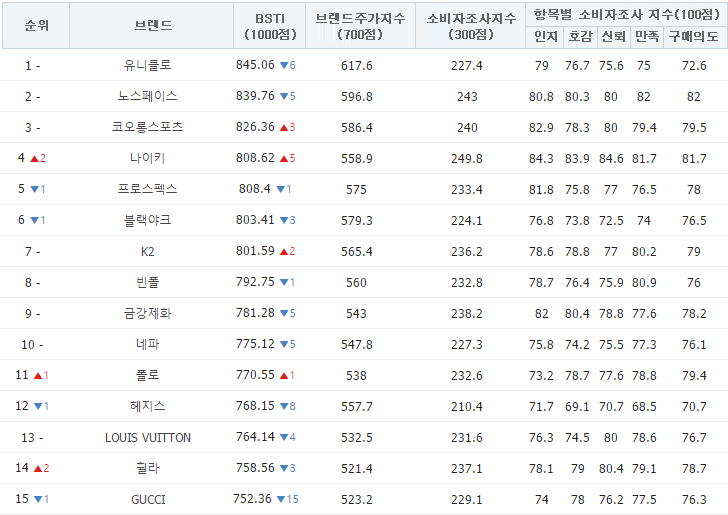Select 빈폴's 만족 score 80.9
Screen dimensions: 728x515
[x=644, y=282]
